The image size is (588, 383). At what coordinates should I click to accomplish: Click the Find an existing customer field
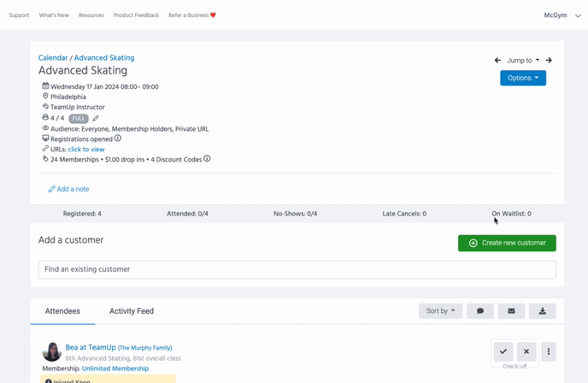(x=297, y=269)
